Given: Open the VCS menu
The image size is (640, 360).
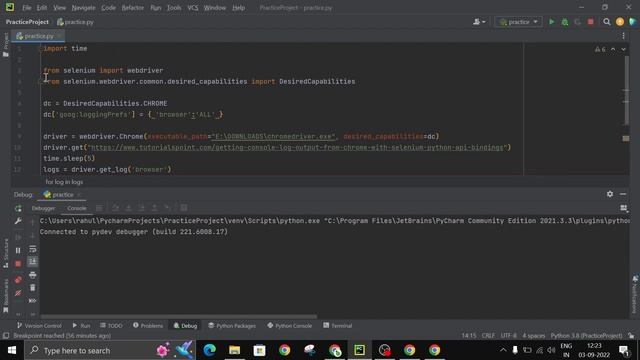Looking at the screenshot, I should tap(193, 8).
